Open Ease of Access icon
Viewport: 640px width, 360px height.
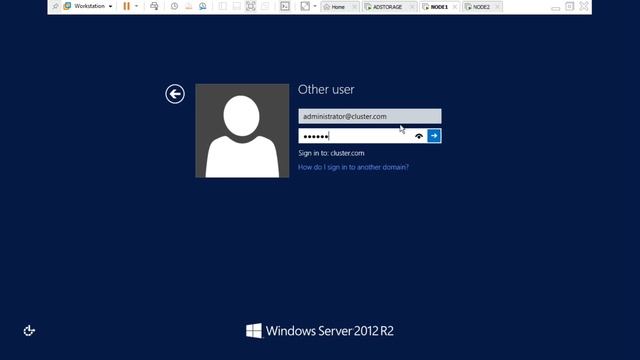29,331
